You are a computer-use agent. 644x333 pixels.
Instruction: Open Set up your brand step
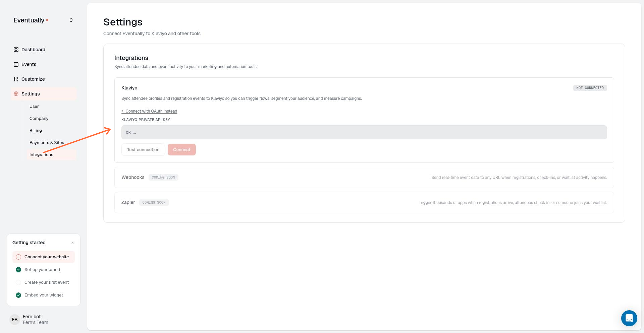[43, 270]
